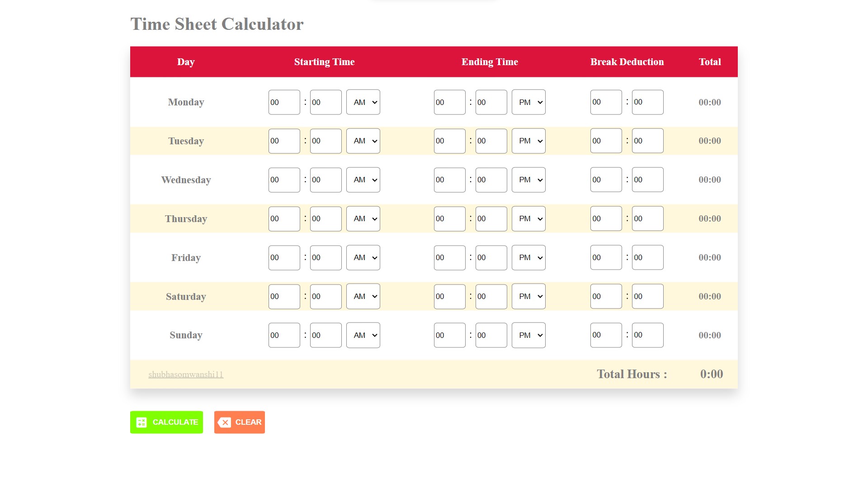Open Thursday starting time AM/PM dropdown
The width and height of the screenshot is (868, 484).
click(363, 219)
